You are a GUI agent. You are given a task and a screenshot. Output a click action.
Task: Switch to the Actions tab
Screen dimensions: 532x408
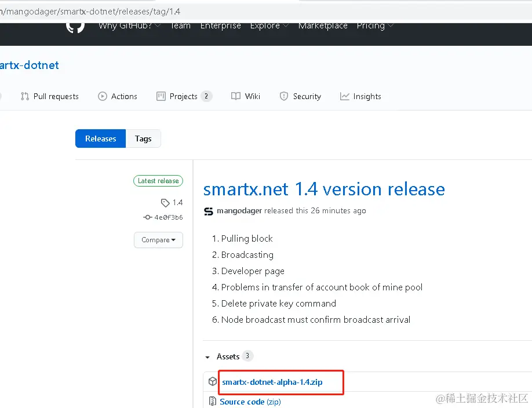tap(118, 96)
